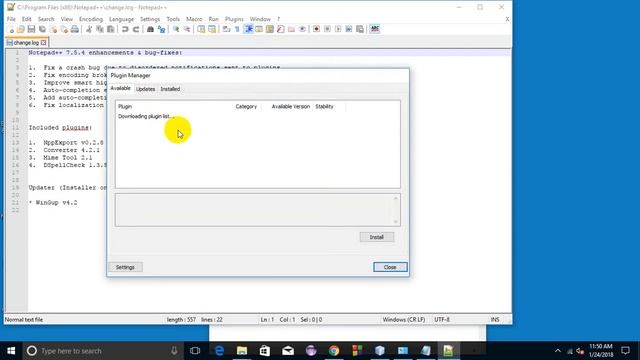Switch to the Installed tab in Plugin Manager
The image size is (640, 360).
tap(170, 89)
